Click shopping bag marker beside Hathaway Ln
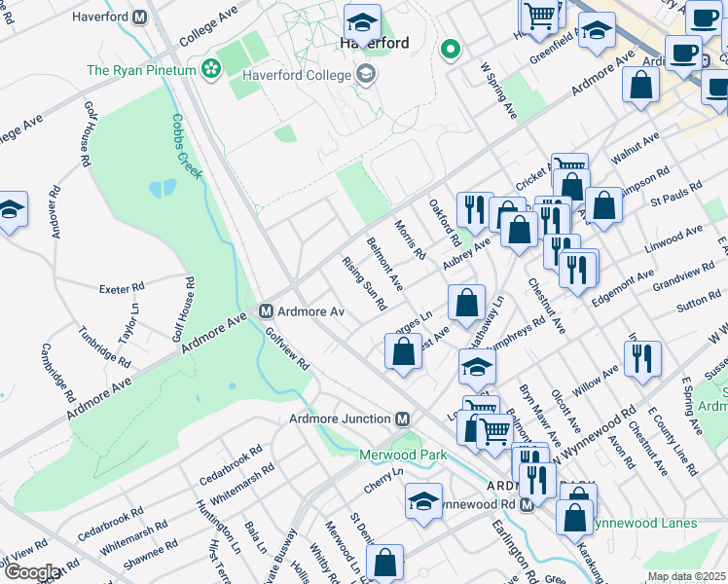This screenshot has width=728, height=584. pos(466,304)
